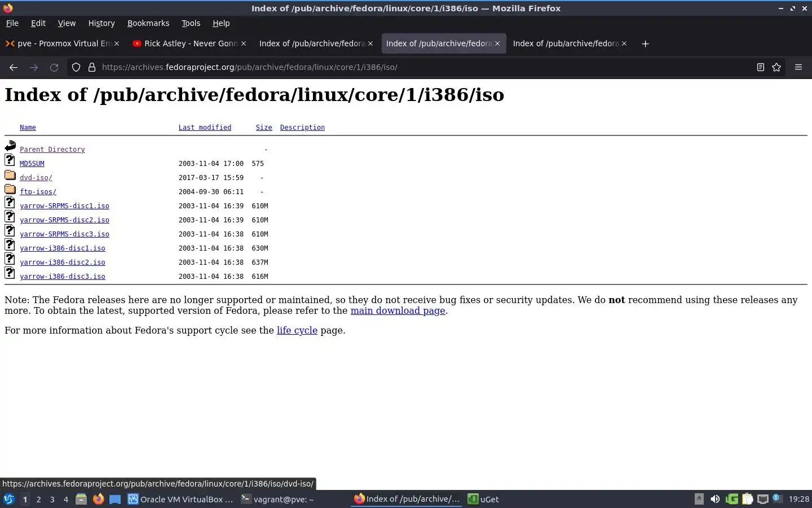Click the 630M size of yarrow-i386-disc1.iso
This screenshot has height=508, width=812.
click(x=260, y=248)
